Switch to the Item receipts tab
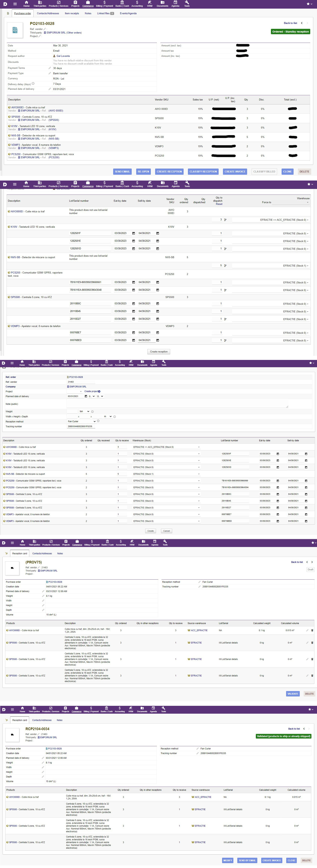 pos(72,13)
